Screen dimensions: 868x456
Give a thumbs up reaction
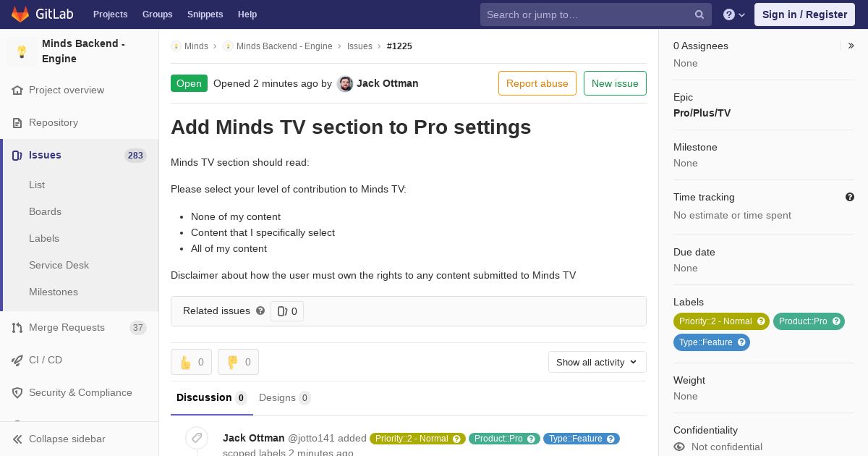point(191,362)
